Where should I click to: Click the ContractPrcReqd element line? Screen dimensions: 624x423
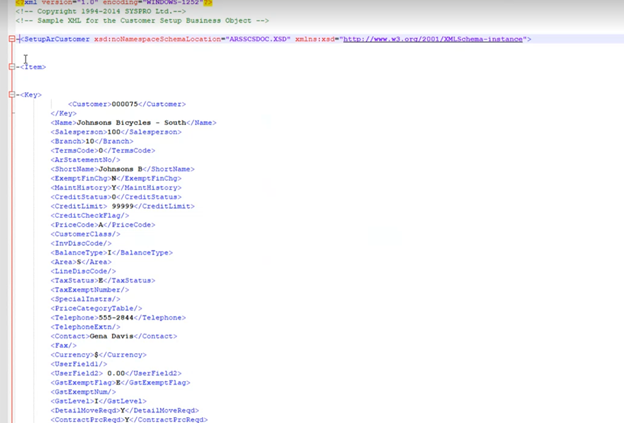tap(129, 420)
